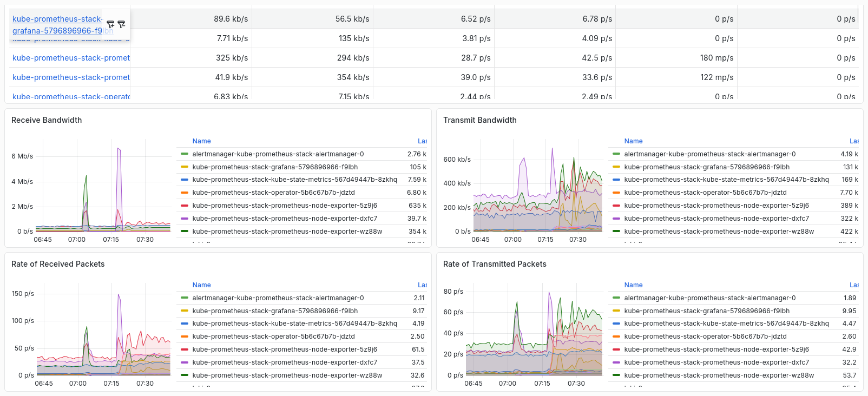Click the 61.5 value in Rate of Received Packets legend

(418, 349)
